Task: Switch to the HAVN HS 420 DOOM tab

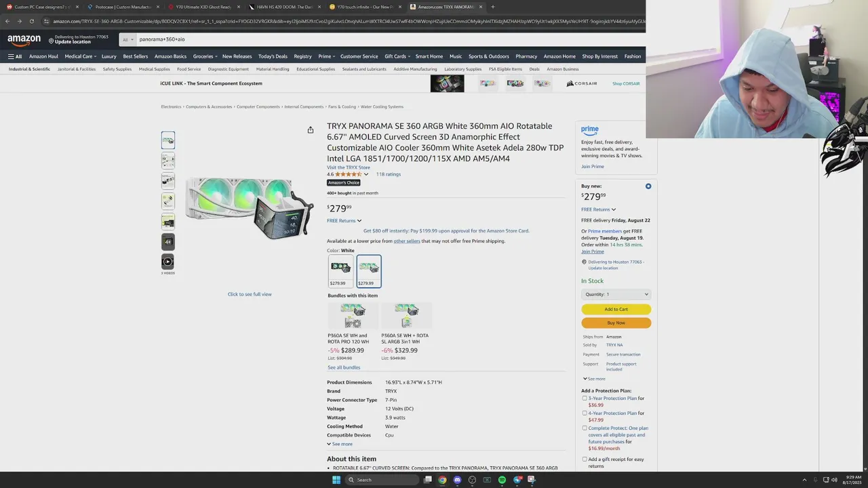Action: [285, 7]
